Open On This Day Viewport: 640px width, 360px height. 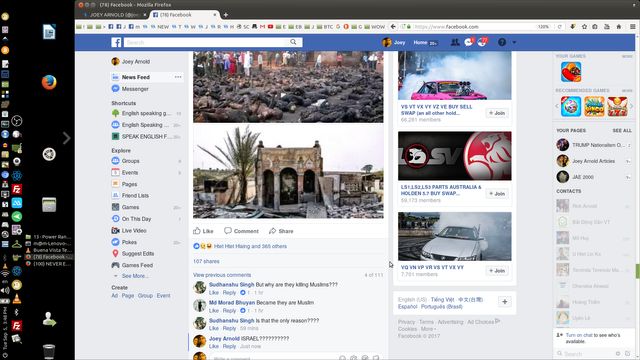136,219
